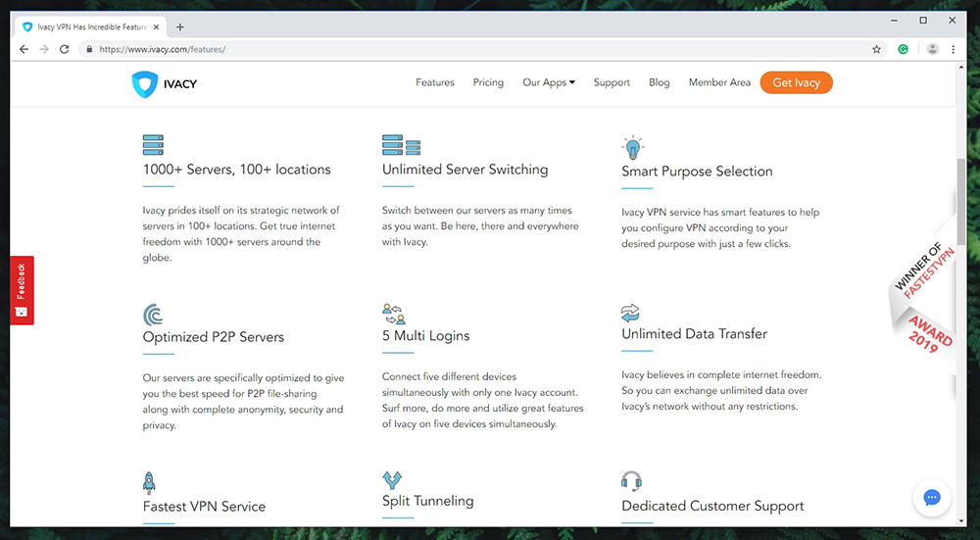The width and height of the screenshot is (980, 540).
Task: Open a new tab with the plus button
Action: [x=180, y=26]
